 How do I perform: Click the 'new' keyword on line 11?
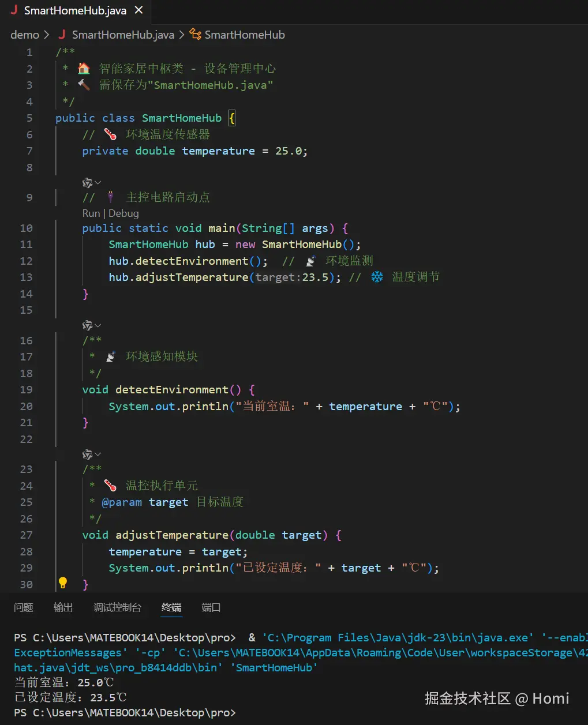245,245
